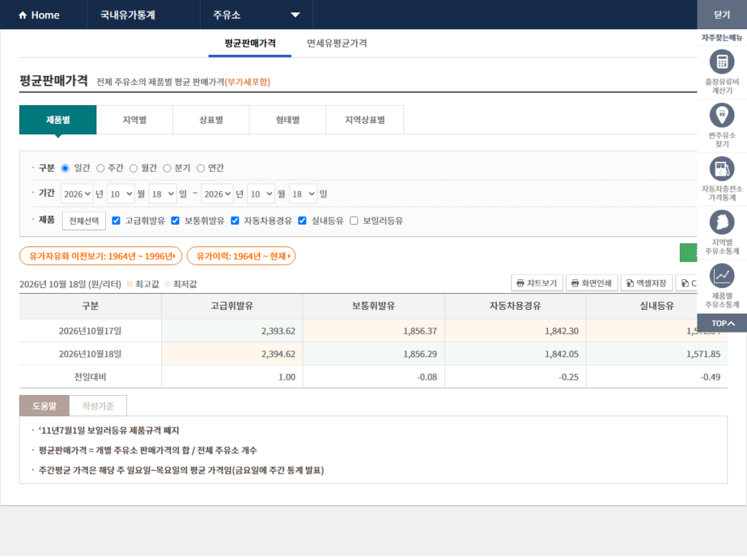The image size is (747, 560).
Task: Uncheck the 고급휘발유 checkbox
Action: tap(116, 220)
